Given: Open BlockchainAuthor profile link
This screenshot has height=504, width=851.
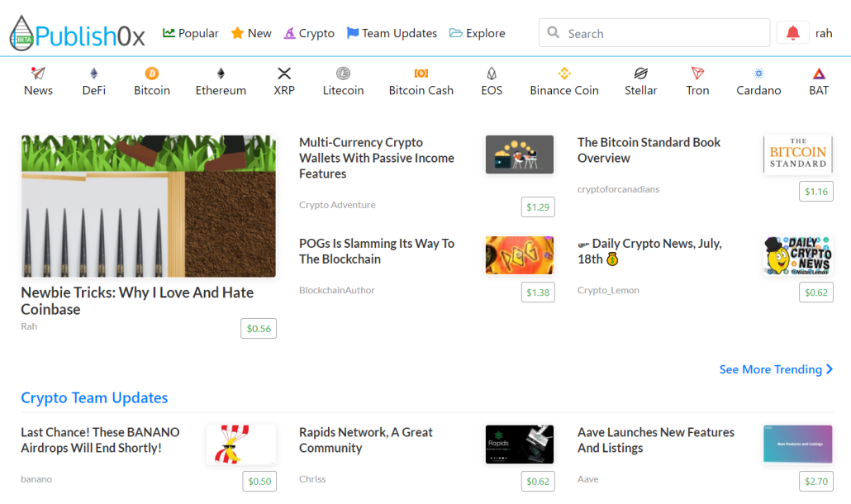Looking at the screenshot, I should coord(337,290).
